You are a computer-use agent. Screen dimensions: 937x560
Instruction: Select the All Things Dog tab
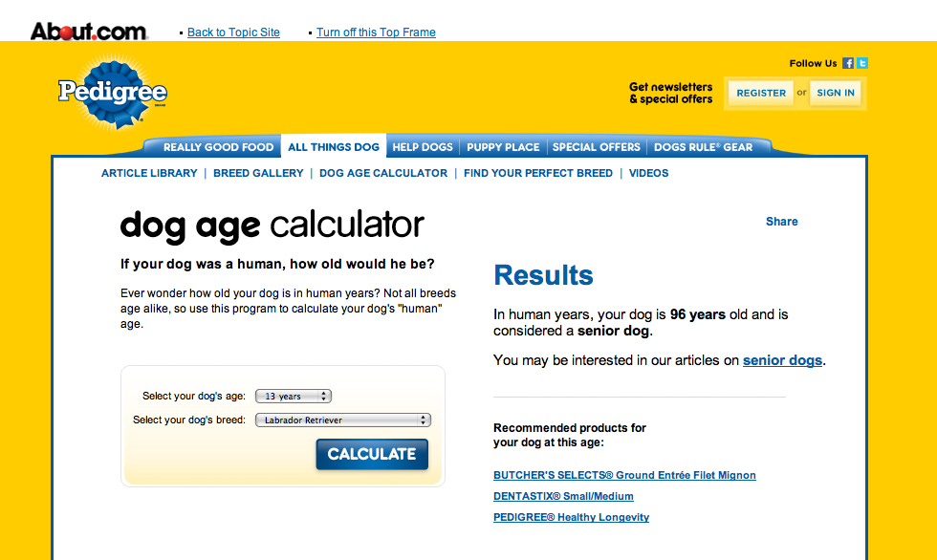[334, 147]
